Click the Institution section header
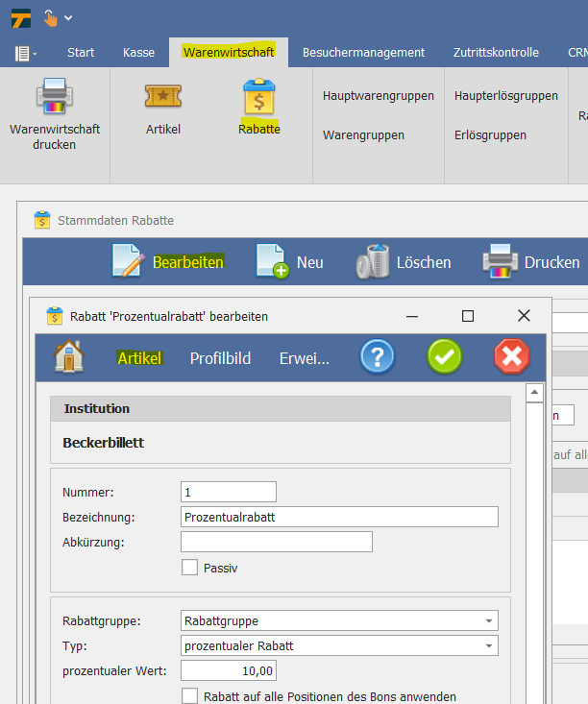 tap(281, 408)
